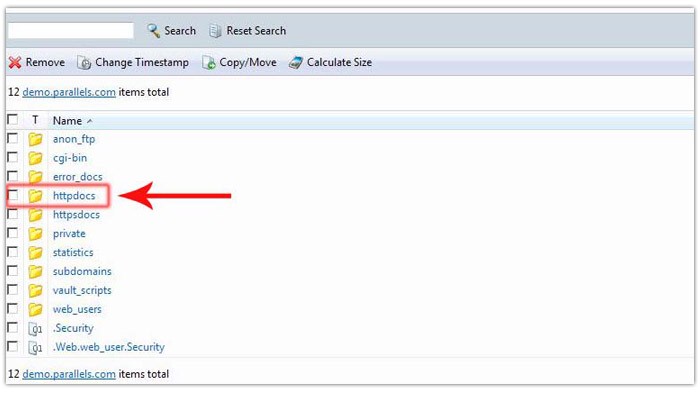
Task: Check the box for web_users
Action: point(13,309)
